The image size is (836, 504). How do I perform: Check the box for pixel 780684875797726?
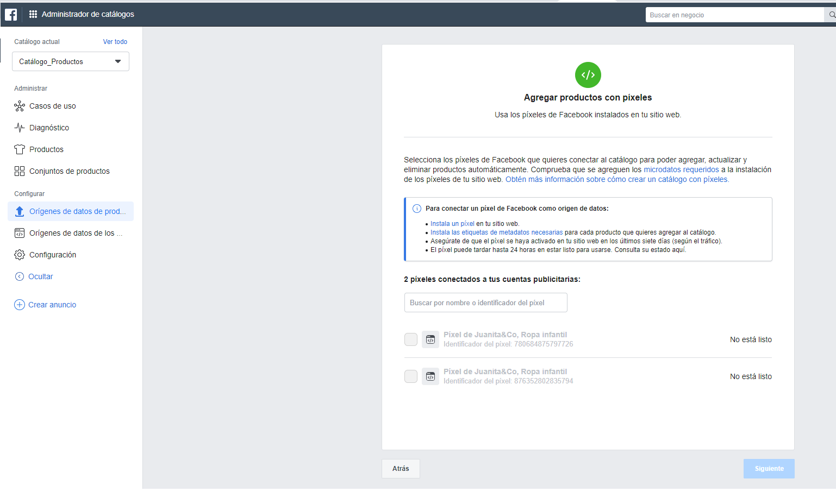[411, 339]
